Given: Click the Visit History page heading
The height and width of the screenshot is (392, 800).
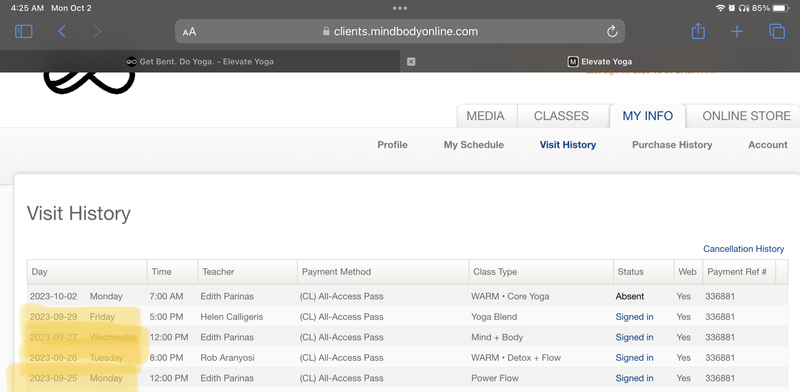Looking at the screenshot, I should [79, 213].
